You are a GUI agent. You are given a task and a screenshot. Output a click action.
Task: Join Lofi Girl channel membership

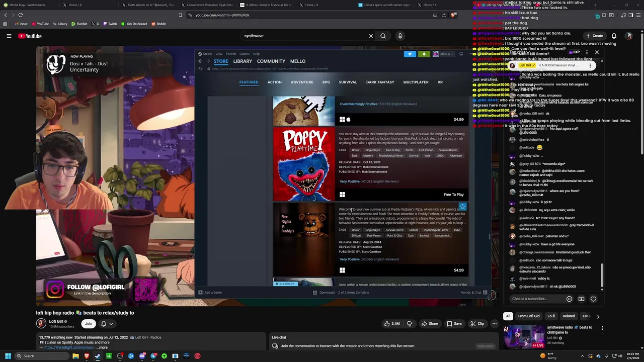(x=89, y=324)
